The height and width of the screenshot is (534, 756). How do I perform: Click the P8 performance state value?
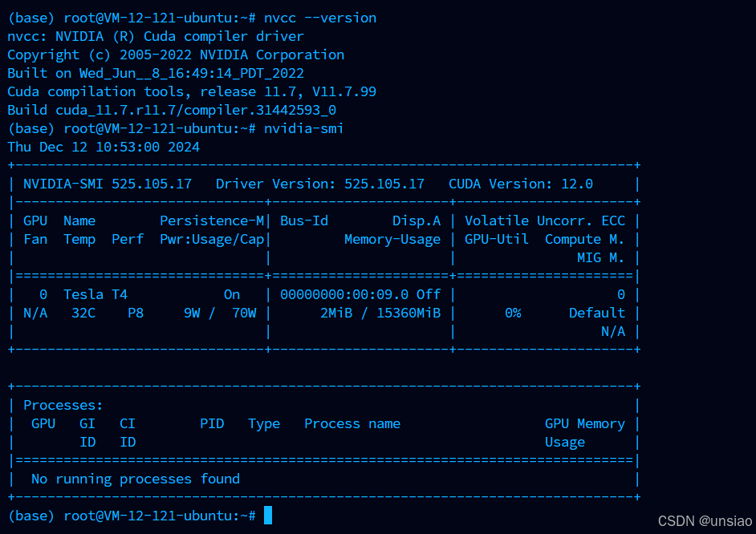(136, 313)
